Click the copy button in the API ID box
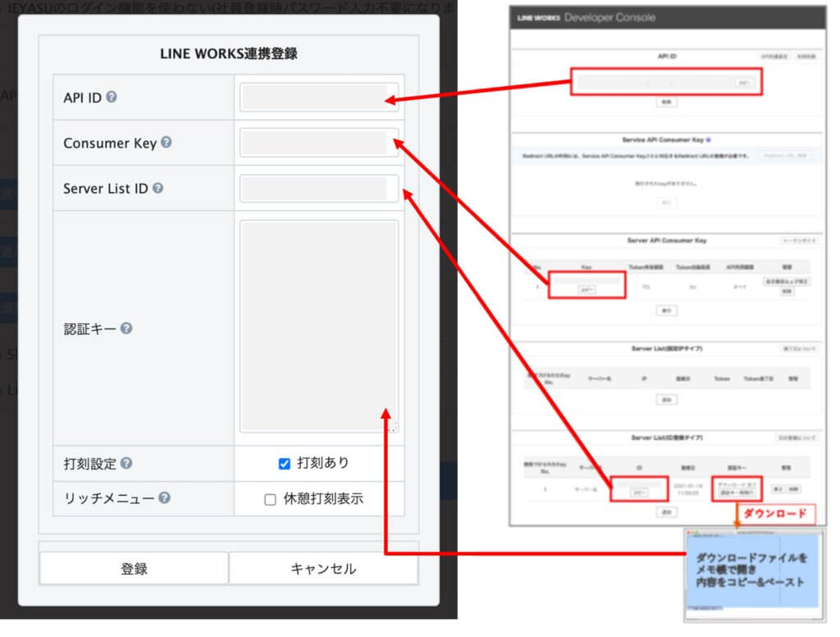This screenshot has height=637, width=840. click(743, 83)
